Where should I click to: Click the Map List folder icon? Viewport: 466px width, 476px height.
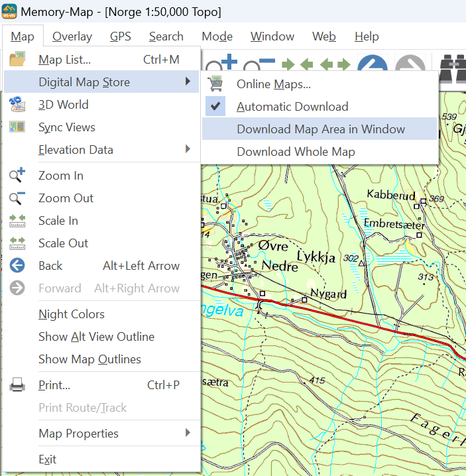17,59
